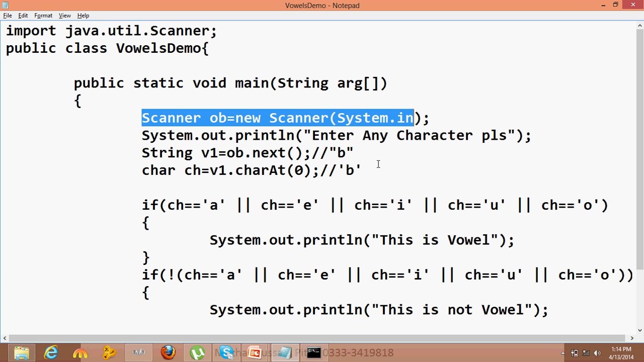Screen dimensions: 644x362
Task: Click the 'public static void main' line
Action: click(x=230, y=83)
